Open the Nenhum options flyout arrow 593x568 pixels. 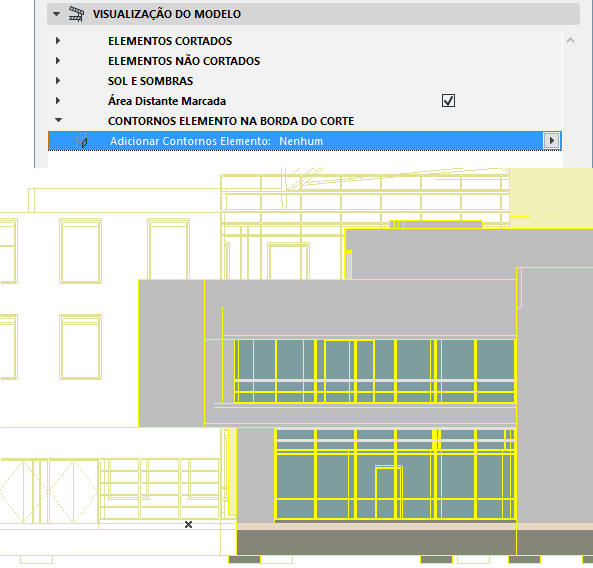coord(551,141)
